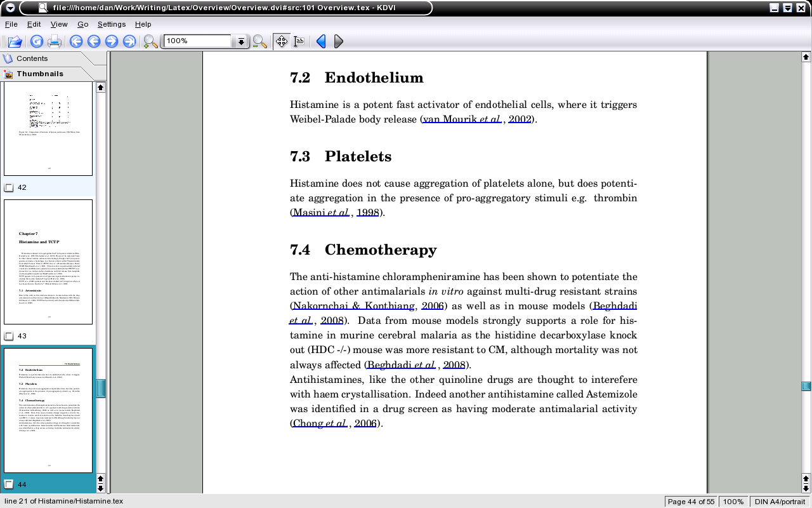
Task: Click the Open file toolbar icon
Action: click(15, 42)
